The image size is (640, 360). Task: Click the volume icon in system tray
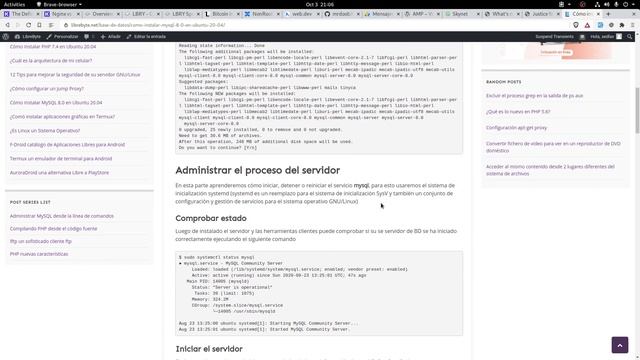point(607,4)
